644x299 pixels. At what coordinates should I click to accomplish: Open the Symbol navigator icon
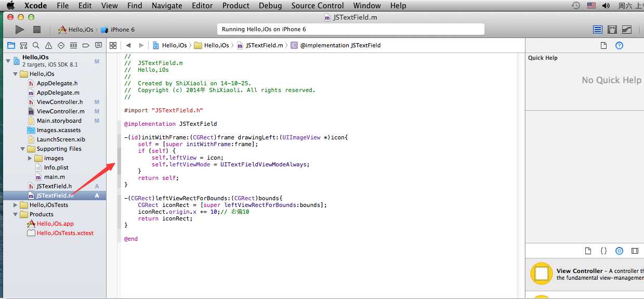(23, 45)
